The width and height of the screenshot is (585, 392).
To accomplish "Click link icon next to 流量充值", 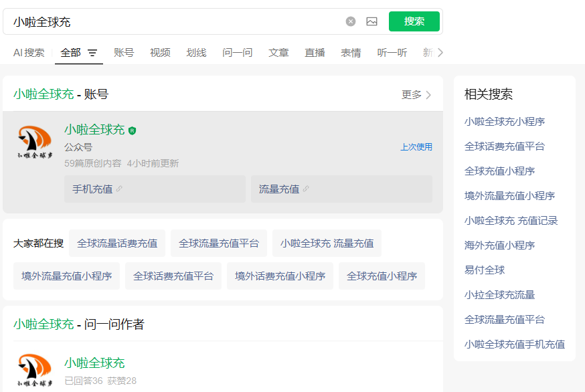I will click(x=306, y=189).
